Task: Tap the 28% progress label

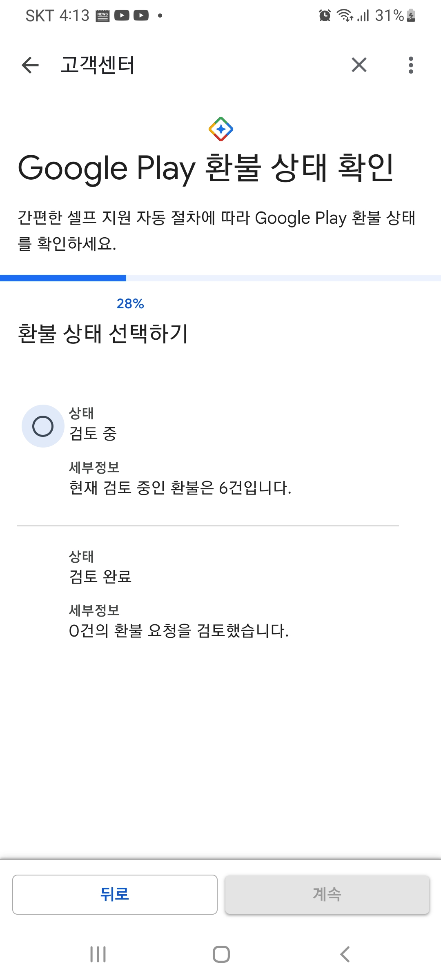Action: 130,304
